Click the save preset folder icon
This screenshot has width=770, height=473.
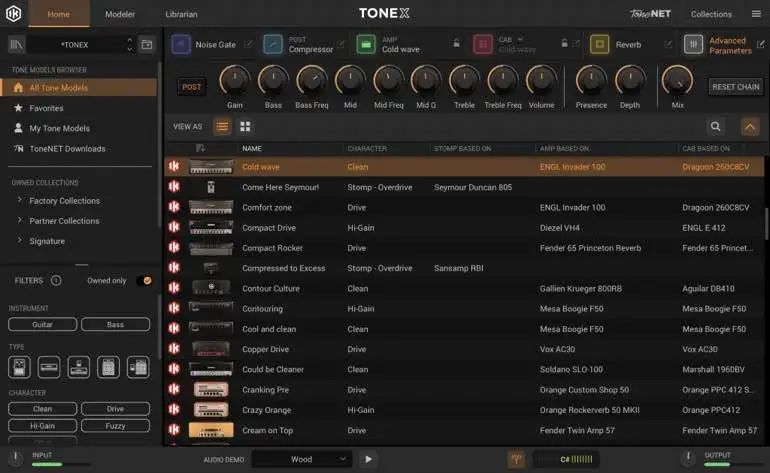tap(147, 45)
